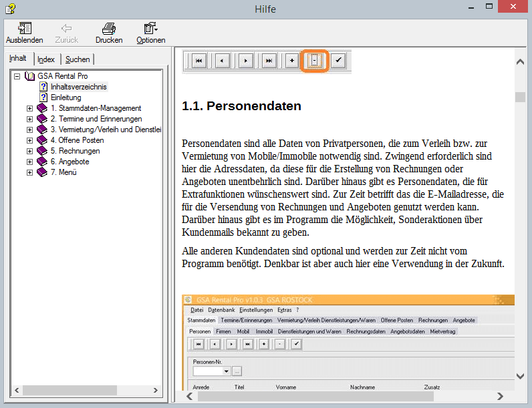Click the Stammdaten-Management book icon
This screenshot has height=408, width=532.
(42, 108)
